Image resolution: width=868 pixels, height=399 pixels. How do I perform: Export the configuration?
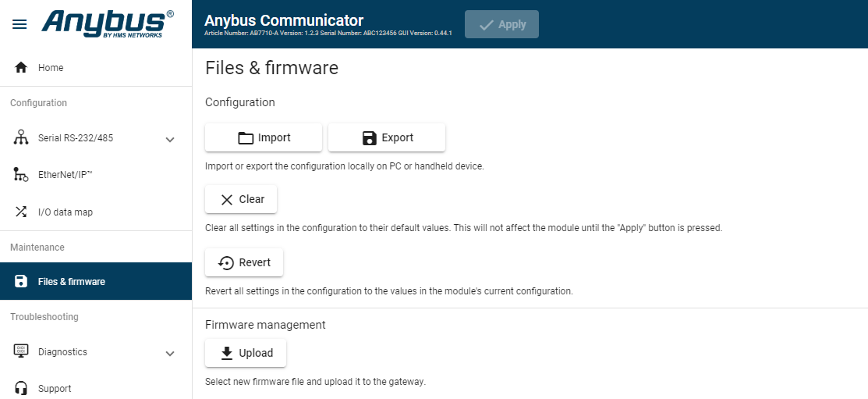[x=386, y=137]
